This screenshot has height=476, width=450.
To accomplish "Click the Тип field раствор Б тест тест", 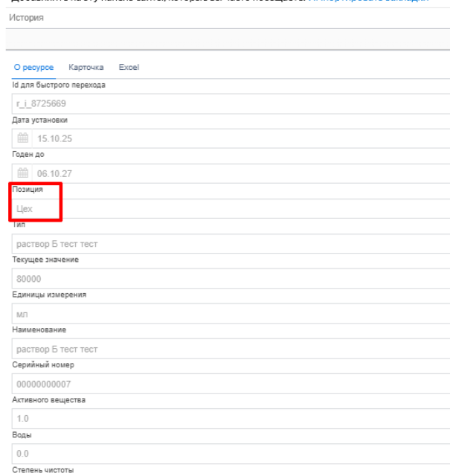I will click(231, 244).
